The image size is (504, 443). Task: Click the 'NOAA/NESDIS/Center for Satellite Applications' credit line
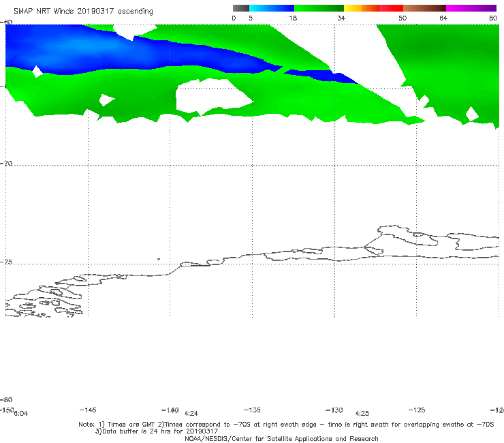(x=281, y=438)
